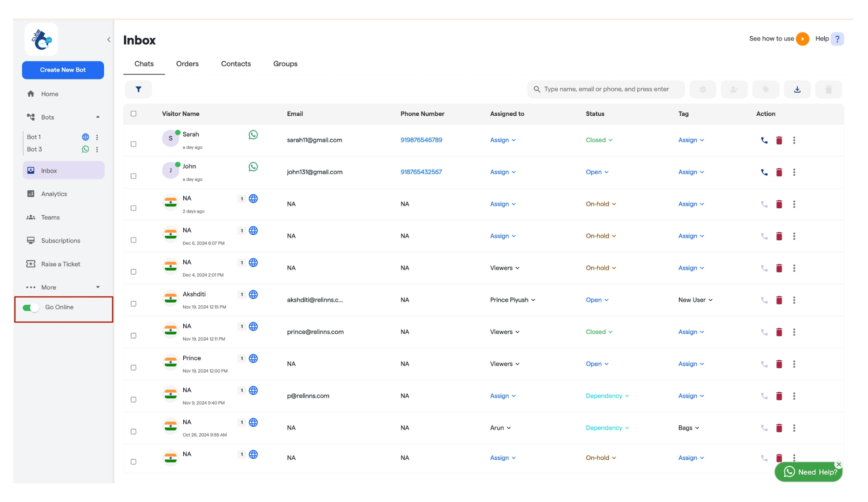The height and width of the screenshot is (502, 868).
Task: Delete John's chat with trash icon
Action: coord(779,172)
